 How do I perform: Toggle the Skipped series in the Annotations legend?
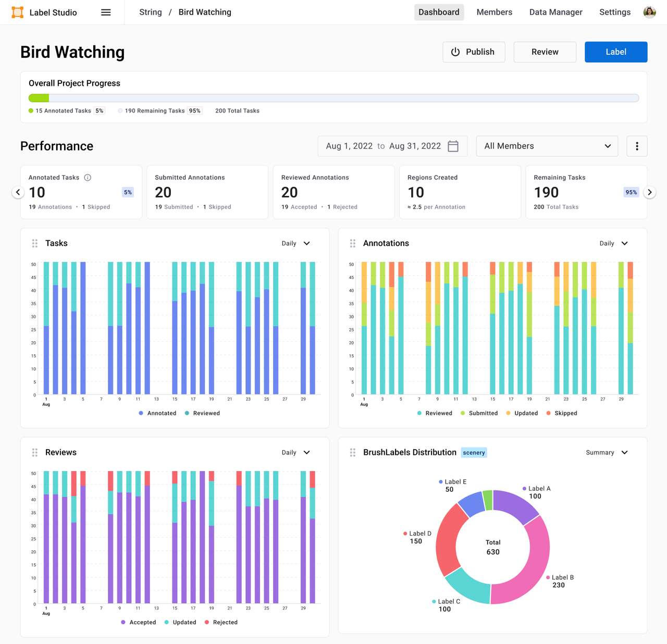click(x=562, y=413)
